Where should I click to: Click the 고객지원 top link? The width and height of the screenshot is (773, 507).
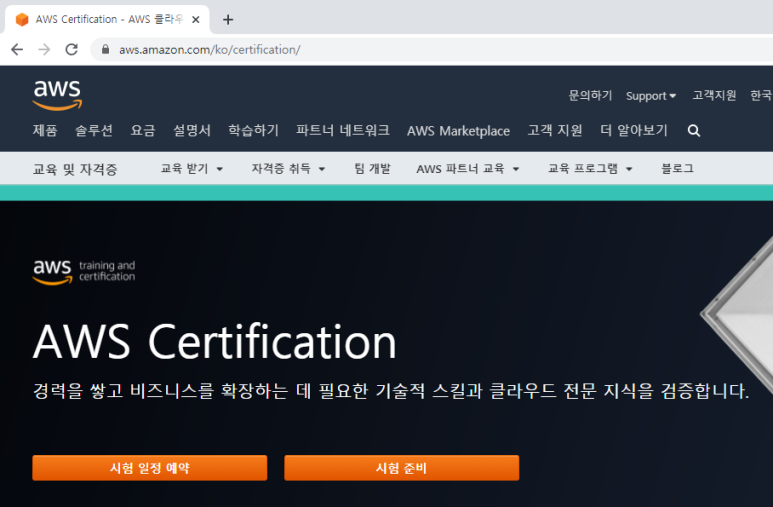click(714, 95)
